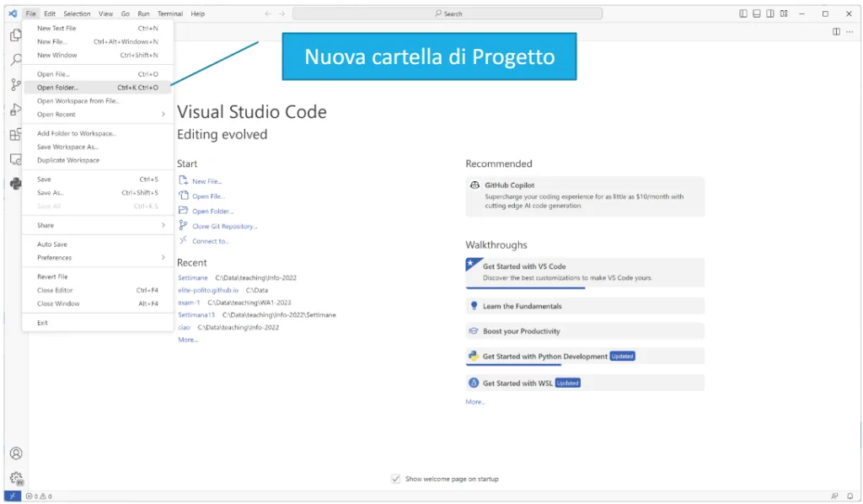Click the errors and warnings count in the status bar
The width and height of the screenshot is (863, 504).
pyautogui.click(x=39, y=496)
